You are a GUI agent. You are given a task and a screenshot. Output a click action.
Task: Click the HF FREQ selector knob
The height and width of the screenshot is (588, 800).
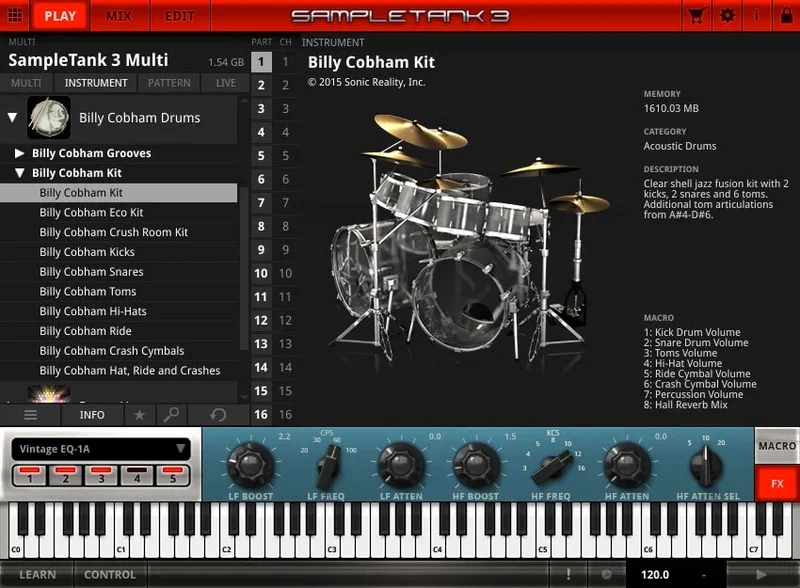[552, 467]
